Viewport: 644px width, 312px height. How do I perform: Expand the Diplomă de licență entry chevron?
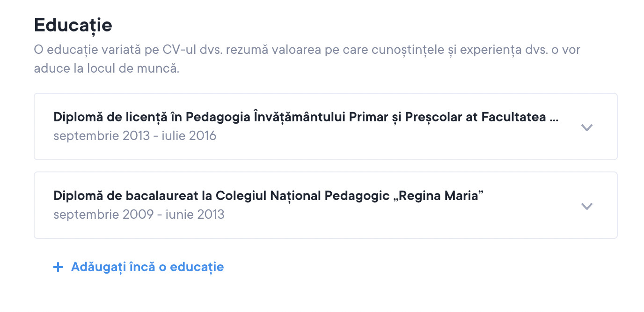(x=586, y=127)
